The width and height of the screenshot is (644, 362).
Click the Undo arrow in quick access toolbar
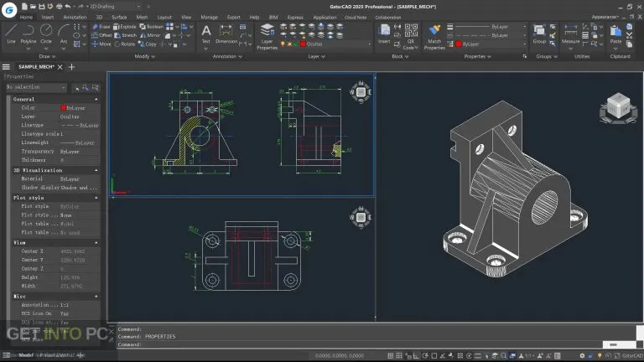68,7
